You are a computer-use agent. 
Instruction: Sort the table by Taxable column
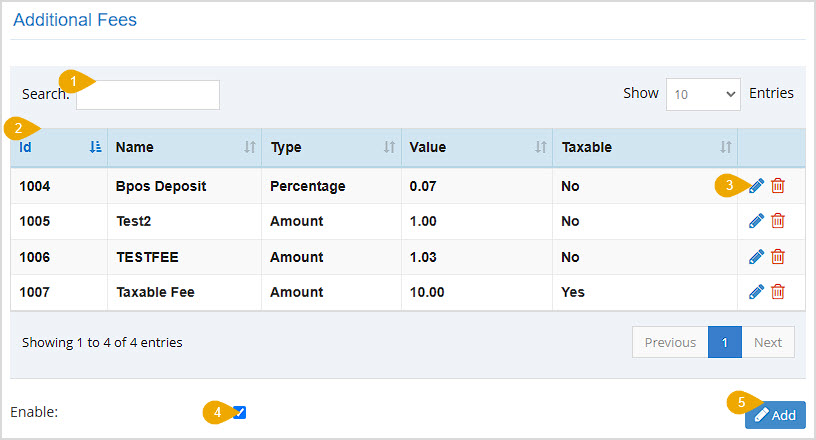pos(645,147)
